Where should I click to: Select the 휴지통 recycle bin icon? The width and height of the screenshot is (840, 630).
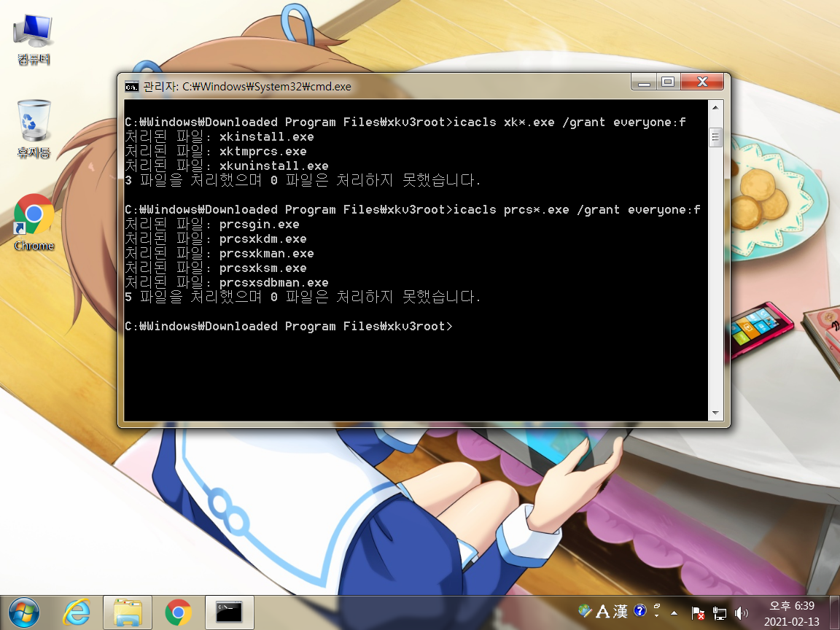click(34, 129)
